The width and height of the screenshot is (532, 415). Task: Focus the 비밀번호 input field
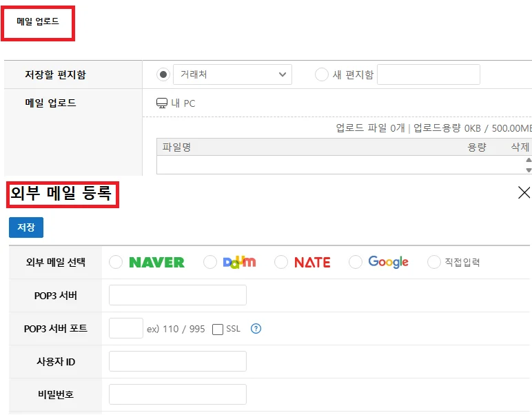tap(178, 394)
